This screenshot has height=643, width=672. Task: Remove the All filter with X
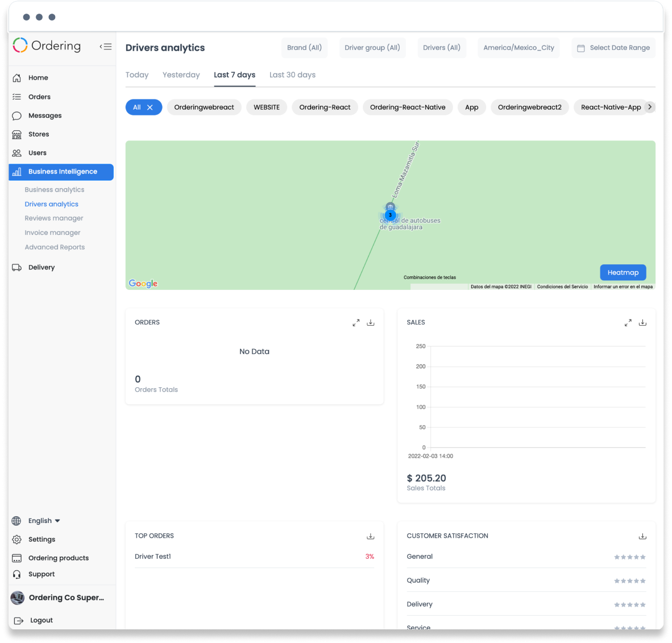coord(150,107)
